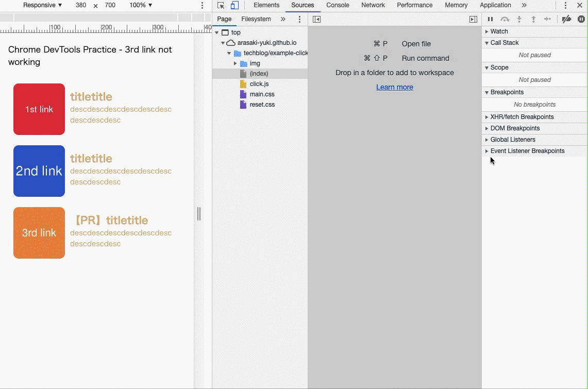Open the Responsive device dropdown
The height and width of the screenshot is (389, 588).
tap(42, 5)
